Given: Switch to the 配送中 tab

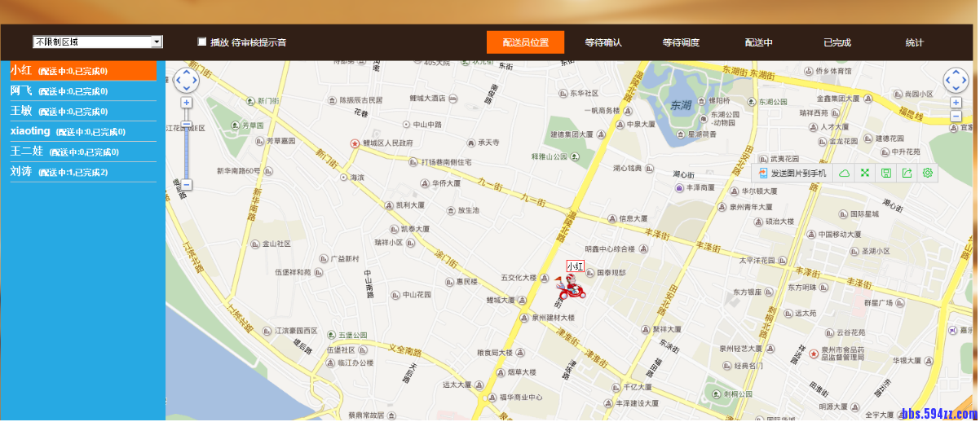Looking at the screenshot, I should 758,42.
